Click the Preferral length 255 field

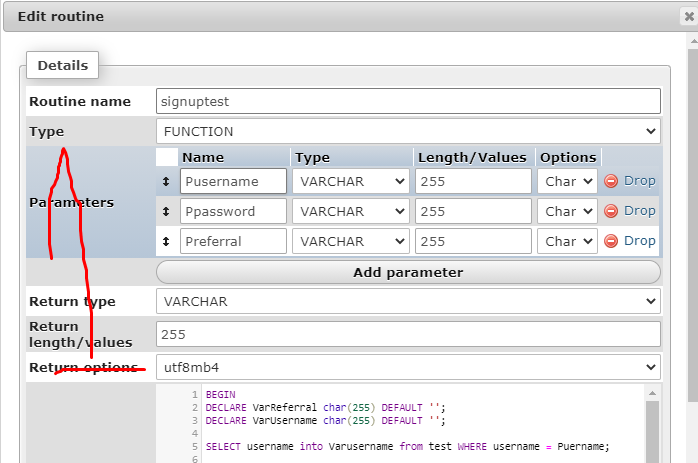[473, 241]
